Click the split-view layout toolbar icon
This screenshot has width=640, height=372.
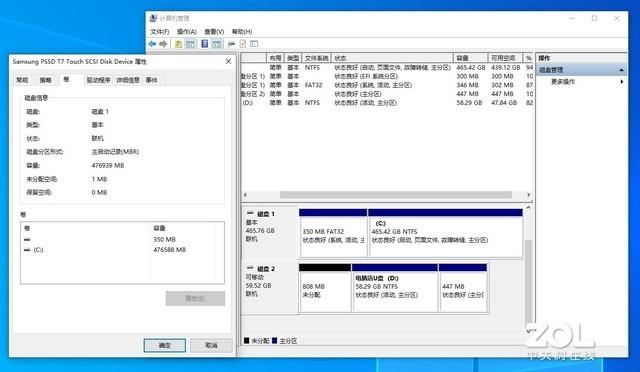pyautogui.click(x=254, y=44)
